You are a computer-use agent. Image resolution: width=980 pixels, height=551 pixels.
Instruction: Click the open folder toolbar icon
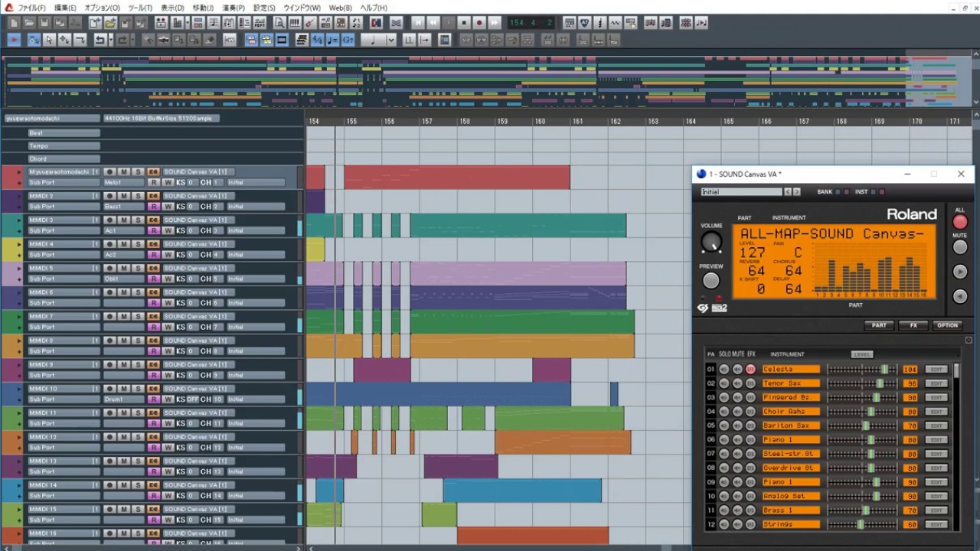click(28, 23)
